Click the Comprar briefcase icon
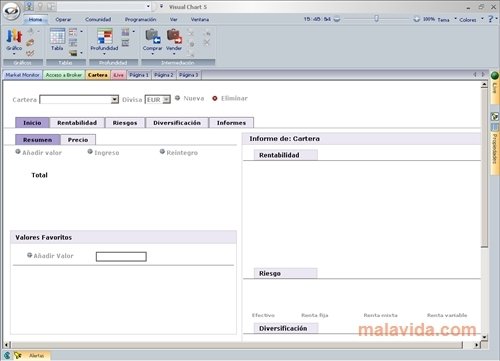Viewport: 500px width, 361px height. tap(153, 36)
